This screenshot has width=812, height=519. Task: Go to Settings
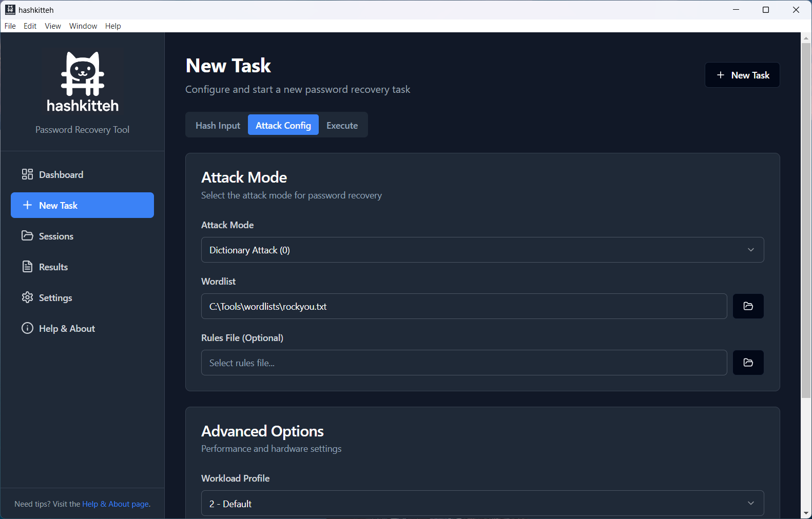pos(82,297)
